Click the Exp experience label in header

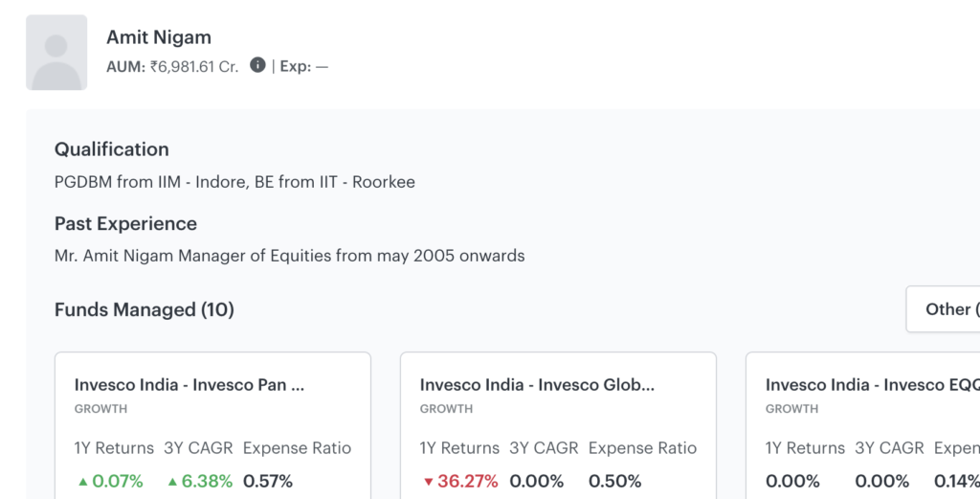[x=295, y=67]
